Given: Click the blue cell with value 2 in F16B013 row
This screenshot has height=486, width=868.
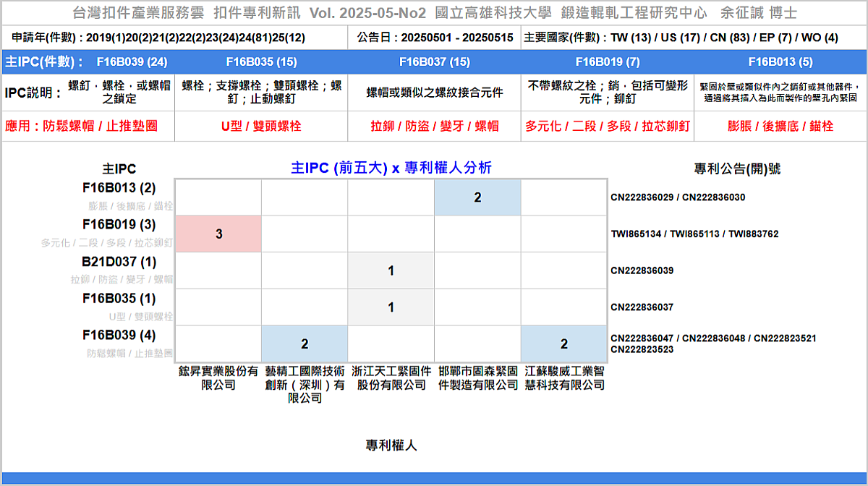Looking at the screenshot, I should (477, 197).
